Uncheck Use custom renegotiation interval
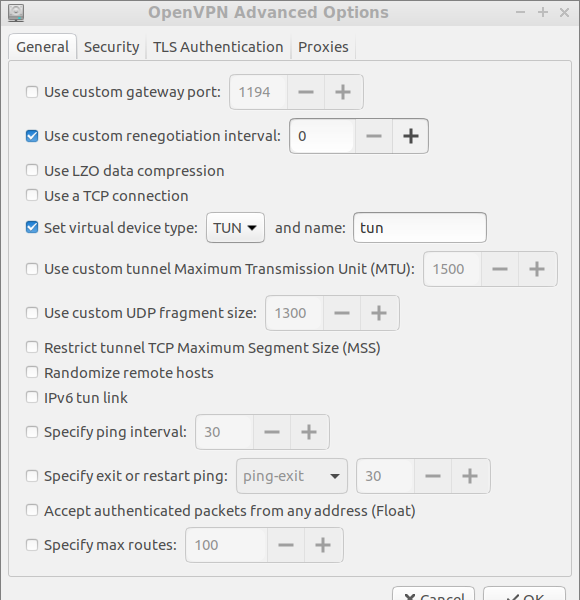This screenshot has height=600, width=580. (32, 136)
